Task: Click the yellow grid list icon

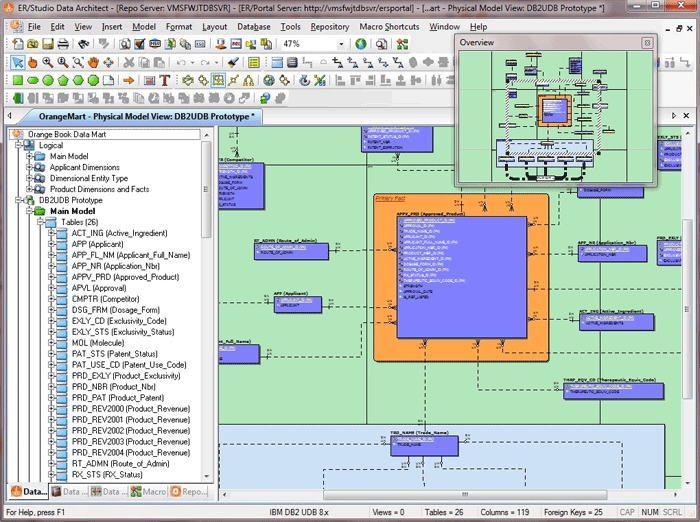Action: coord(254,62)
